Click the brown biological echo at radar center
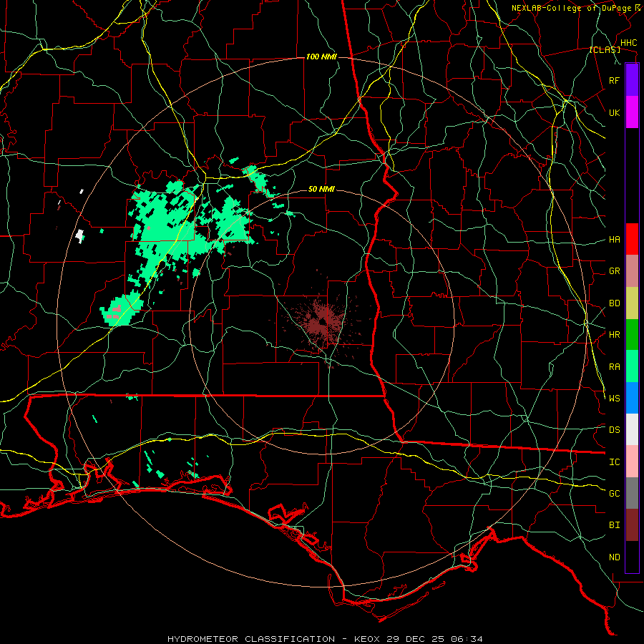This screenshot has height=644, width=644. coord(324,323)
